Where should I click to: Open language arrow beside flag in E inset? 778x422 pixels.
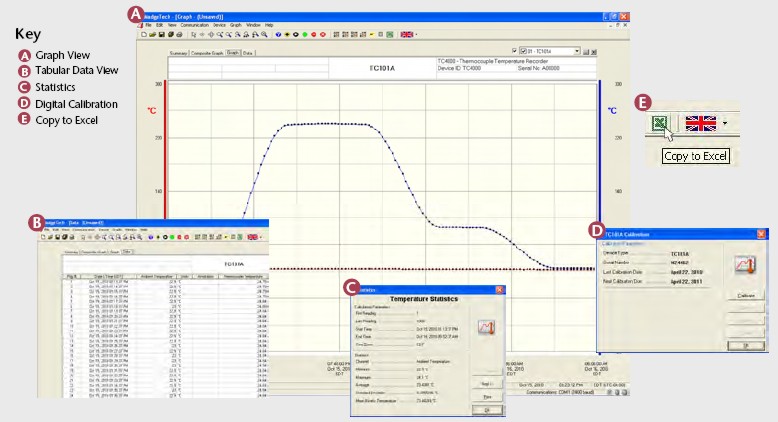pos(725,123)
